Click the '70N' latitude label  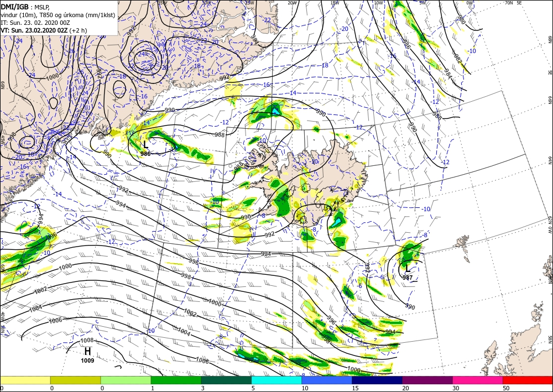pyautogui.click(x=509, y=3)
